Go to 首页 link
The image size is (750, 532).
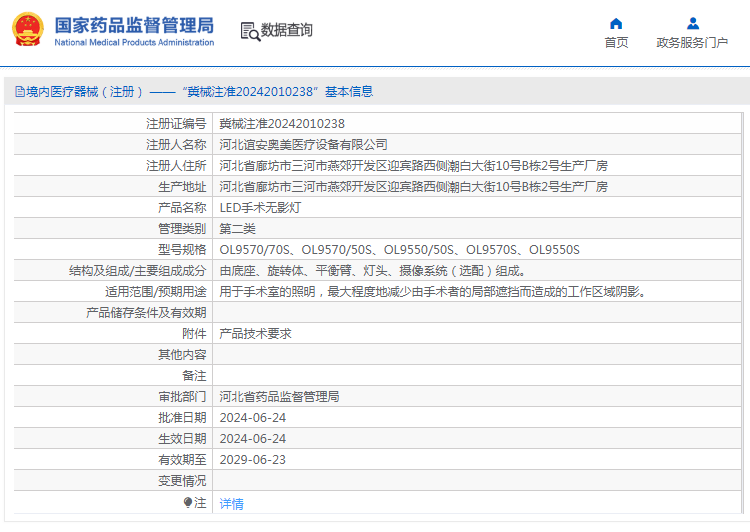(616, 43)
